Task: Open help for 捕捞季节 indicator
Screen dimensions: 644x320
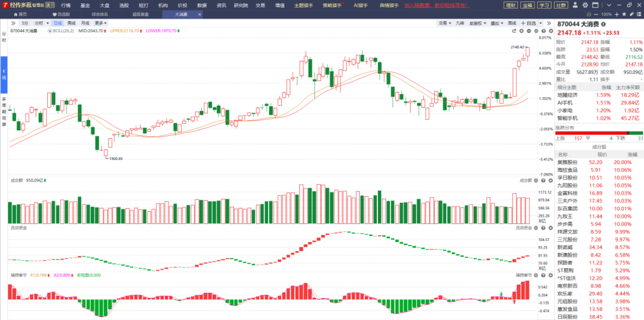Action: pyautogui.click(x=543, y=275)
